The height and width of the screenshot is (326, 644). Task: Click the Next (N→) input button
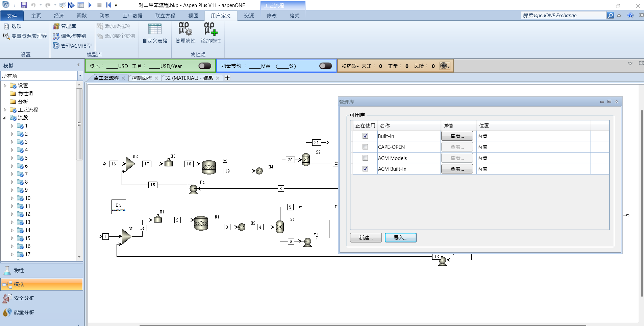pyautogui.click(x=71, y=5)
